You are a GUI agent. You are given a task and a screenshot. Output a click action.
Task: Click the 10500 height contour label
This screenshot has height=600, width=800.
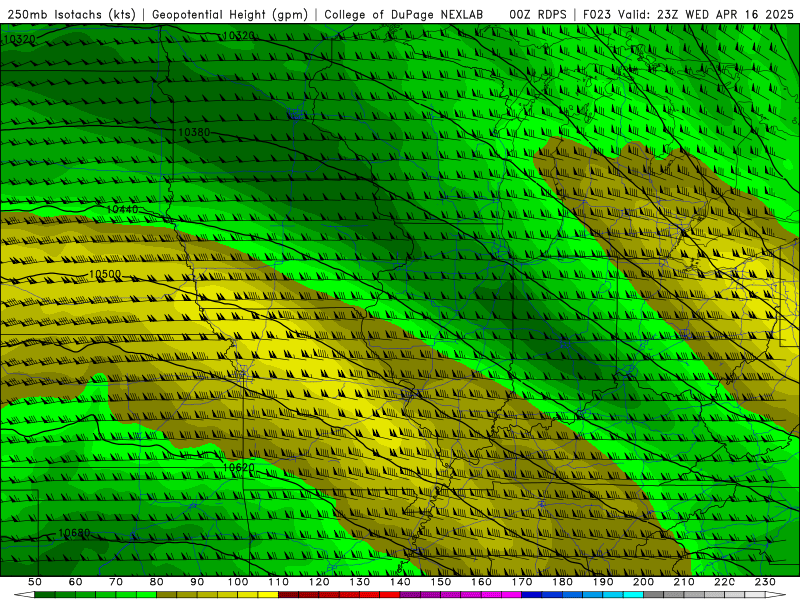105,274
